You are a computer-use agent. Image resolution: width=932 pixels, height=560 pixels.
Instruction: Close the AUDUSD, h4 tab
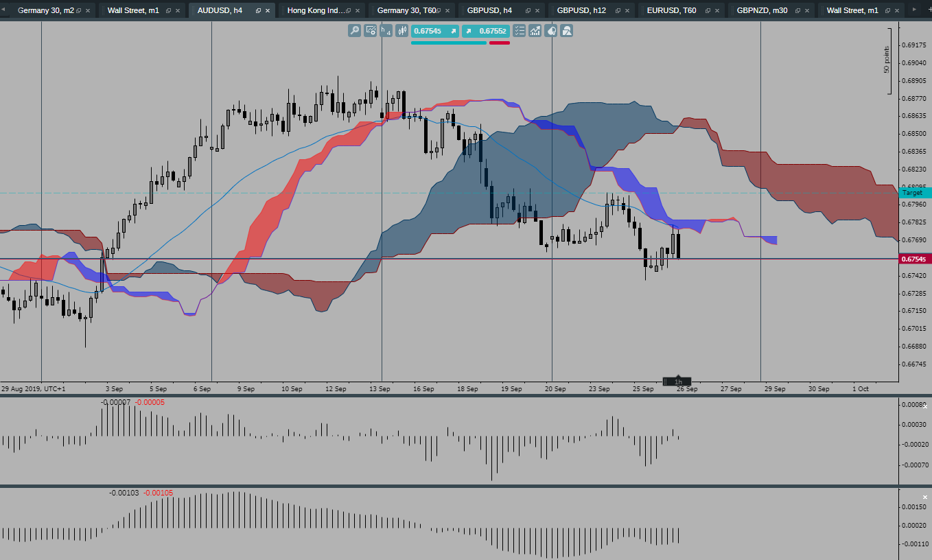268,11
